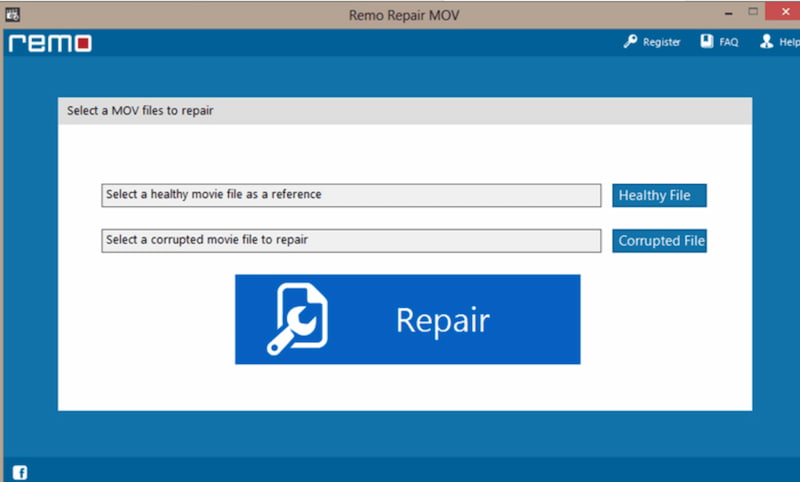Open the Facebook icon at bottom left
The height and width of the screenshot is (482, 800).
pos(20,472)
